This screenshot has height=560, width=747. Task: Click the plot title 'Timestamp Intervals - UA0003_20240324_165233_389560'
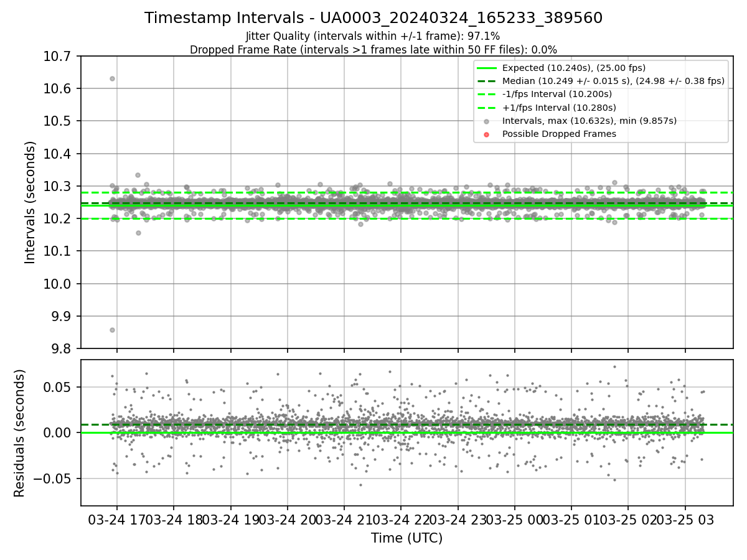click(374, 18)
